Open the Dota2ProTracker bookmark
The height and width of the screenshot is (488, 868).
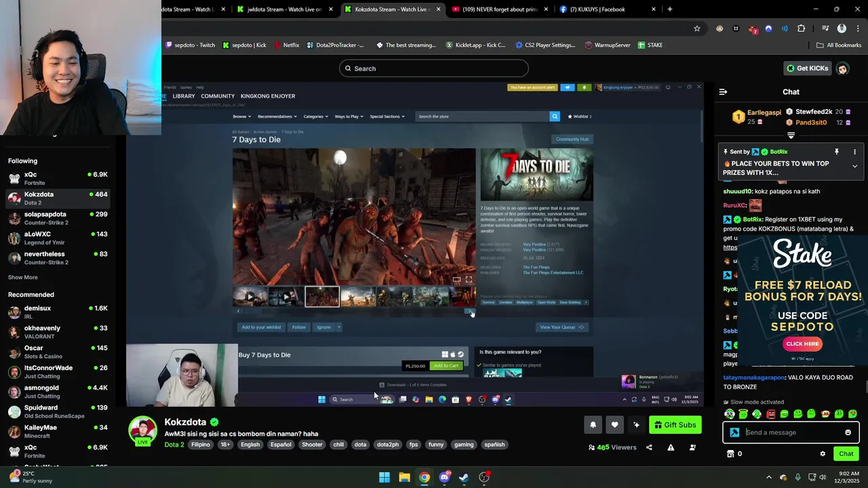(x=335, y=45)
